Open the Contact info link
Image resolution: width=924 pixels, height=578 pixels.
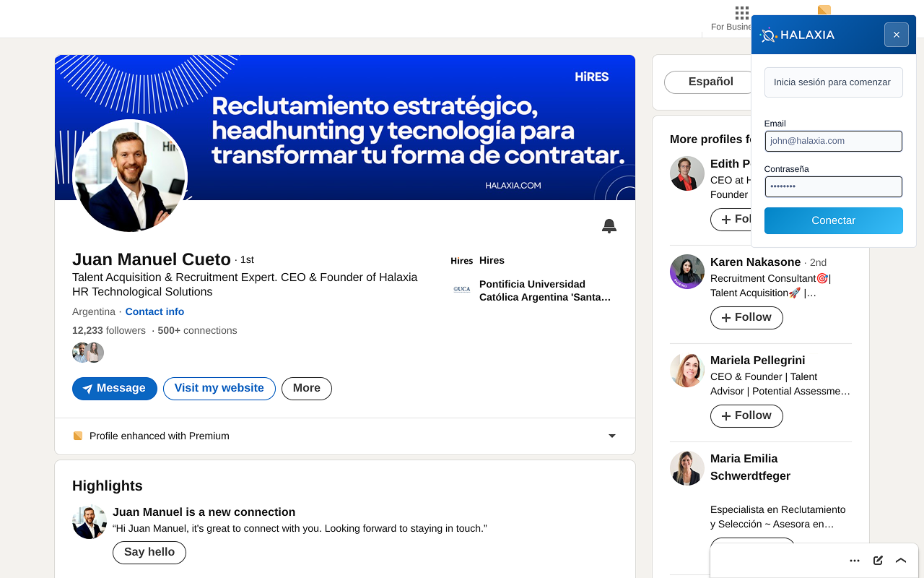pos(154,311)
